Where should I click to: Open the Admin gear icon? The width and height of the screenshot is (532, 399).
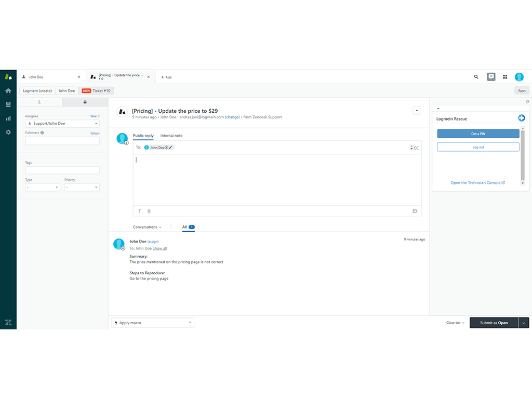8,132
